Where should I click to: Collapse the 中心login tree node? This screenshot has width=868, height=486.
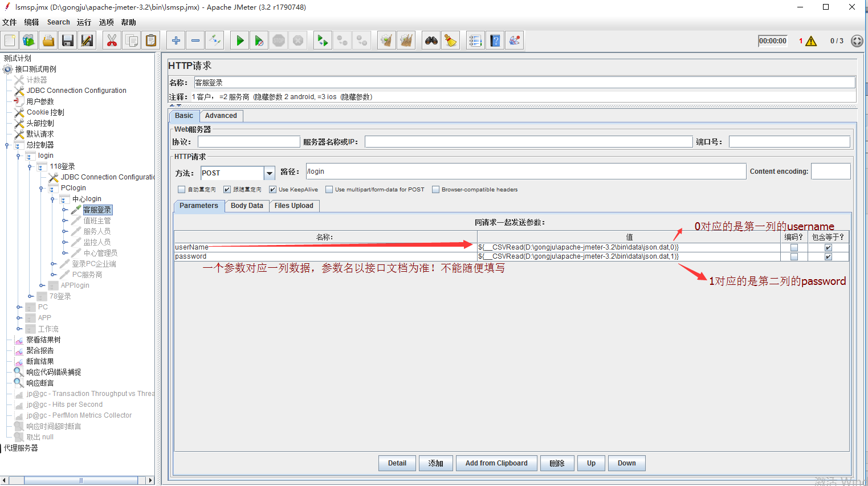point(53,199)
